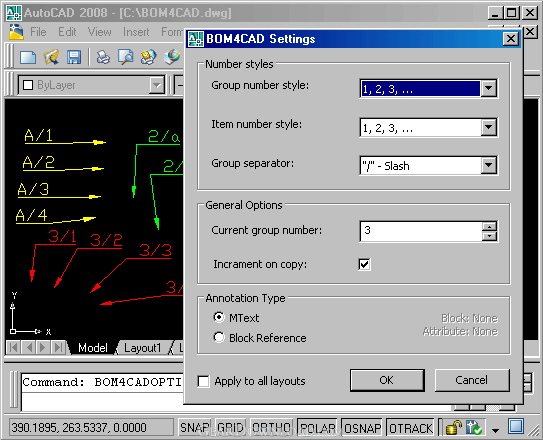Viewport: 543px width, 440px height.
Task: Toggle POLAR tracking in status bar
Action: (317, 428)
